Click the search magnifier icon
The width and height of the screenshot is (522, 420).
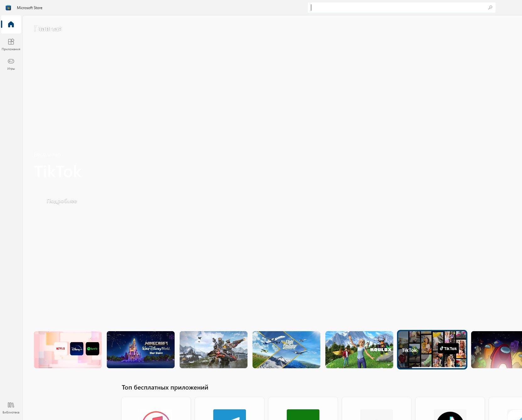coord(490,8)
